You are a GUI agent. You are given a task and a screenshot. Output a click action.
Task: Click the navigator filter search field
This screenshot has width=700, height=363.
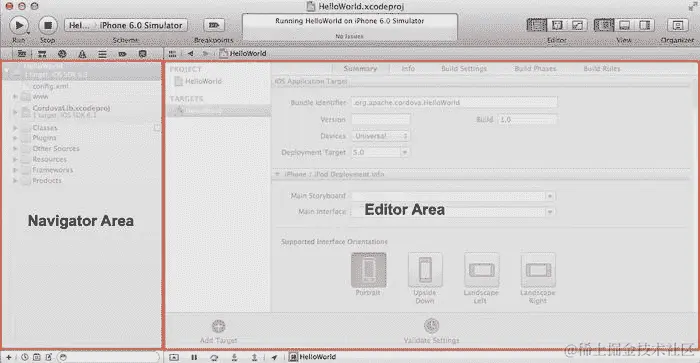pyautogui.click(x=108, y=357)
